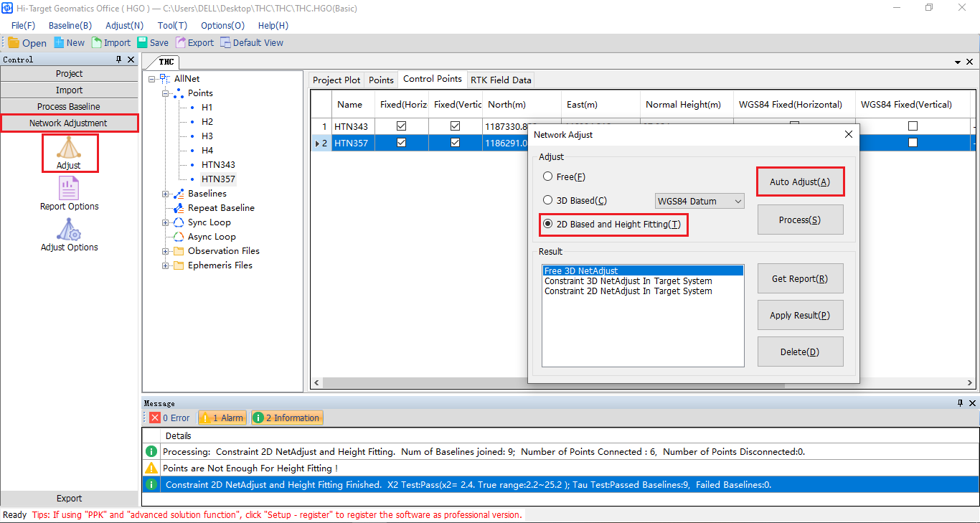Click the Adjust icon in Network Adjustment
The width and height of the screenshot is (980, 523).
click(69, 148)
